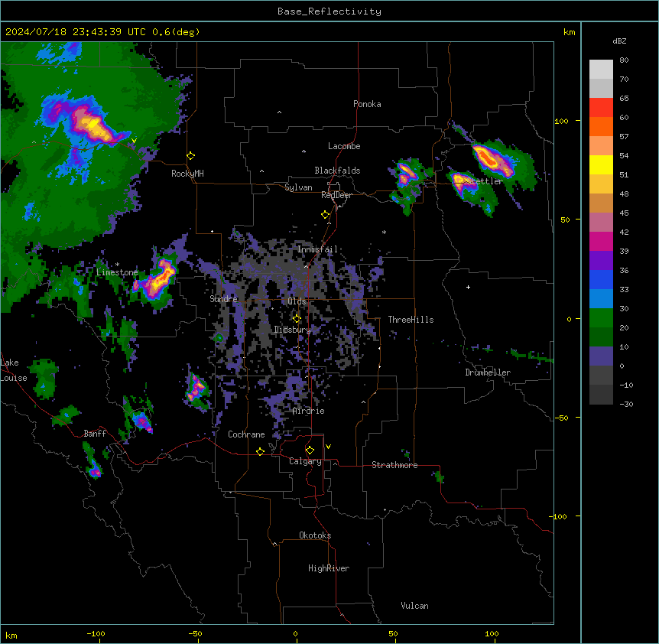Click the dBZ legend heading
659x644 pixels.
point(619,41)
